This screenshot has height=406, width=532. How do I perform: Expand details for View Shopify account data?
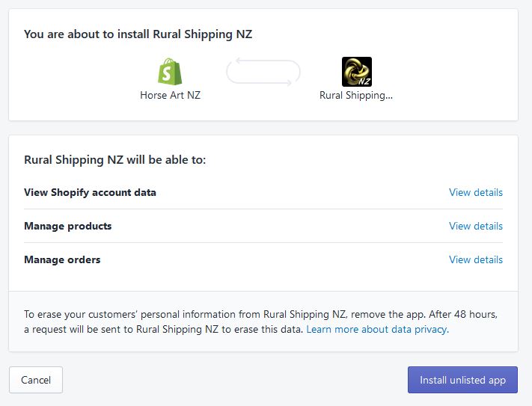click(475, 192)
